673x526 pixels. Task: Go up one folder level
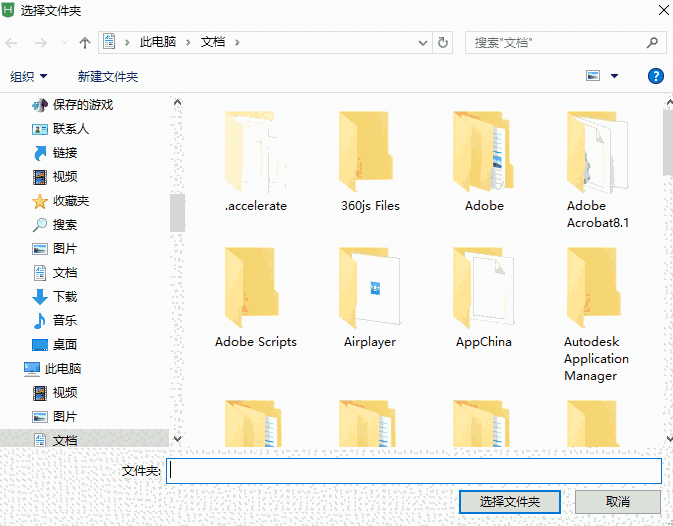coord(85,42)
